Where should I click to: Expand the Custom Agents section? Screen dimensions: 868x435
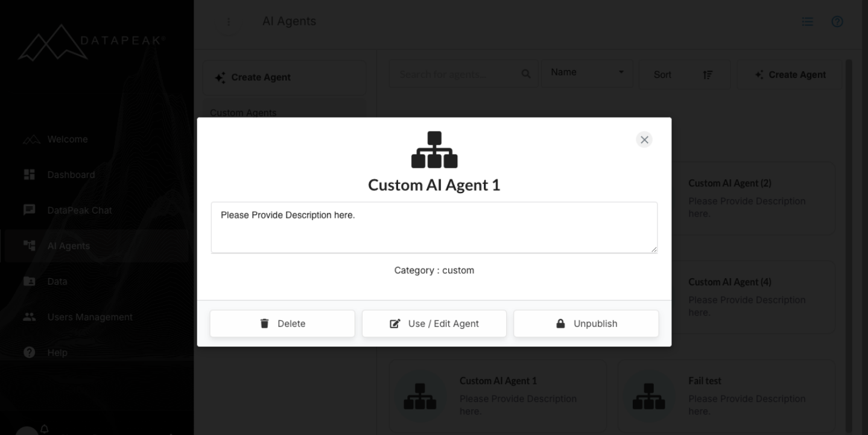pyautogui.click(x=244, y=113)
